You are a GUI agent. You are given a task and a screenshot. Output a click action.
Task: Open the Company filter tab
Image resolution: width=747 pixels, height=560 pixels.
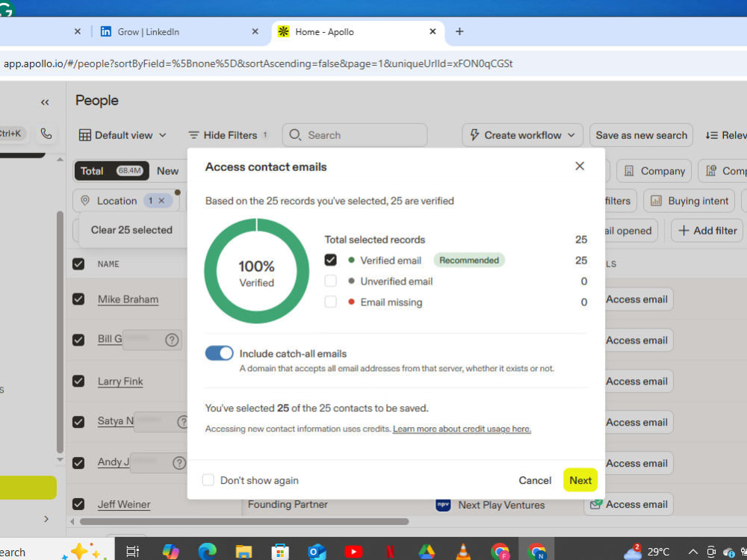tap(654, 171)
